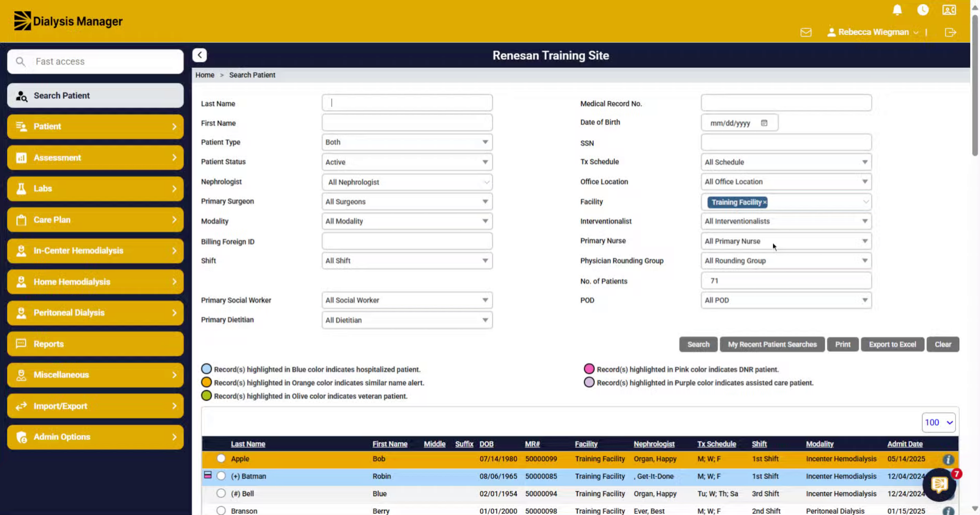Viewport: 980px width, 515px height.
Task: Collapse the sidebar with the back arrow
Action: click(200, 55)
